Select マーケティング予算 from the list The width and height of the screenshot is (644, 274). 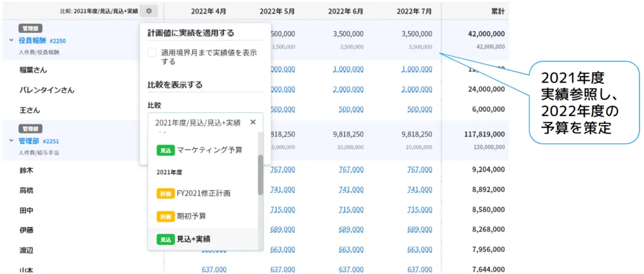(209, 150)
